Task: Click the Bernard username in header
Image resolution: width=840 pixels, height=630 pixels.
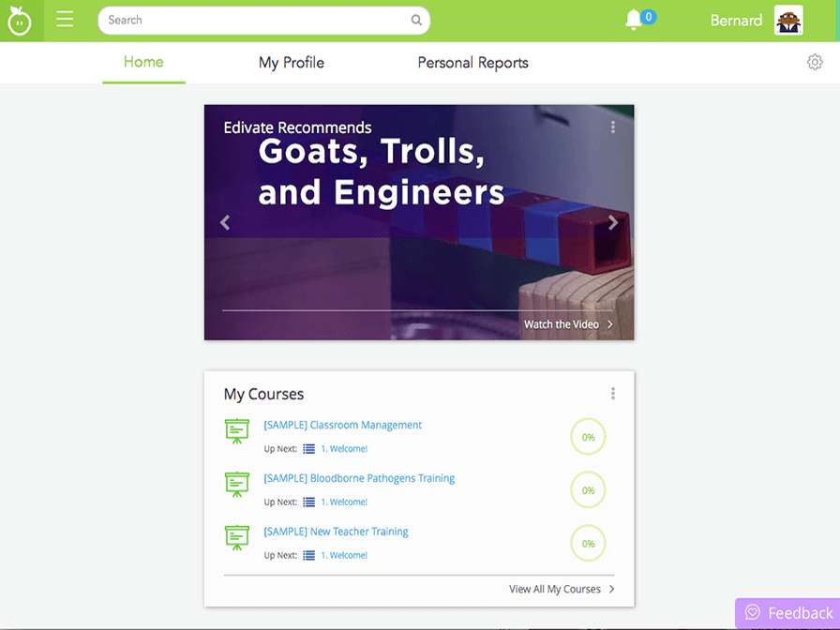Action: (736, 21)
